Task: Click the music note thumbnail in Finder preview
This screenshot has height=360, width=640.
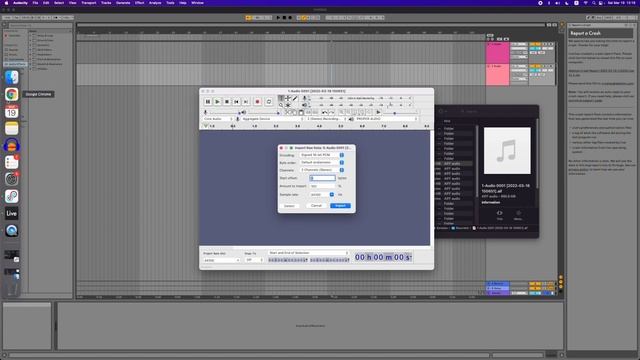Action: (x=507, y=151)
